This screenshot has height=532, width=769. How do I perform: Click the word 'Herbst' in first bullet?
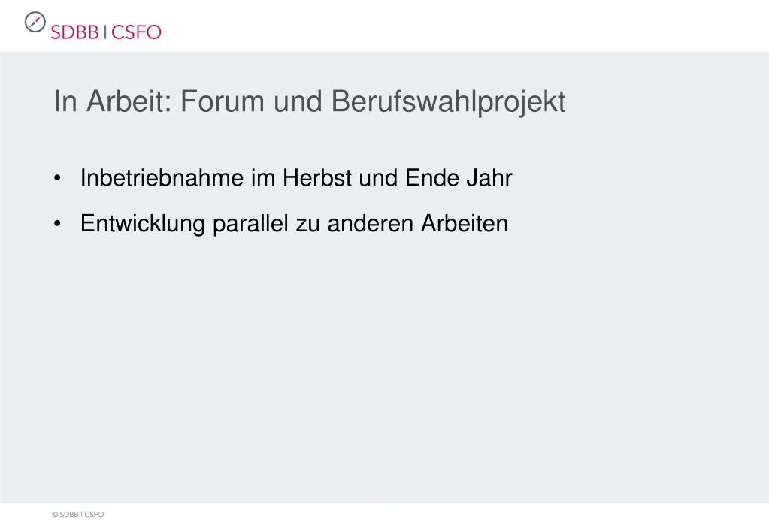(316, 177)
